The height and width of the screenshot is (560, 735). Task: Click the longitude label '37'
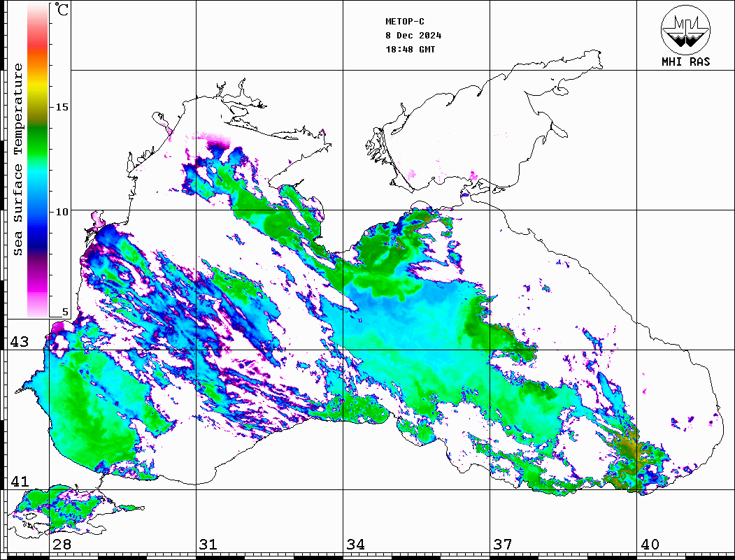(503, 545)
